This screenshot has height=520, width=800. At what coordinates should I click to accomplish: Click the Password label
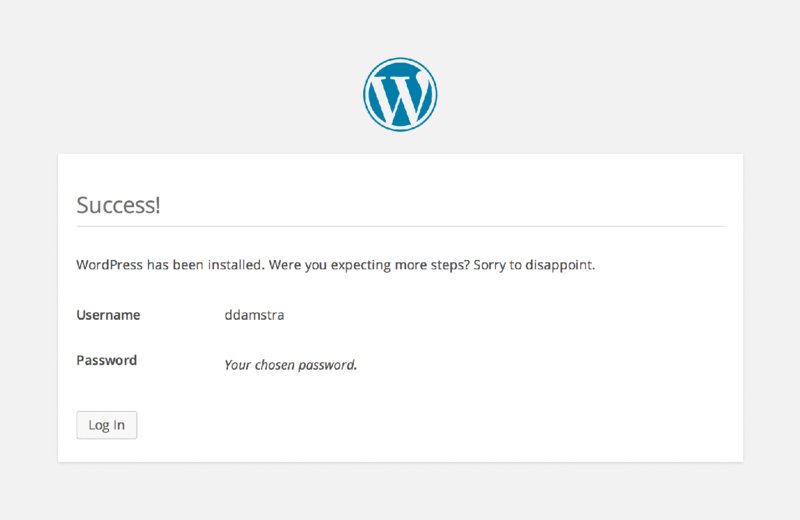(106, 360)
